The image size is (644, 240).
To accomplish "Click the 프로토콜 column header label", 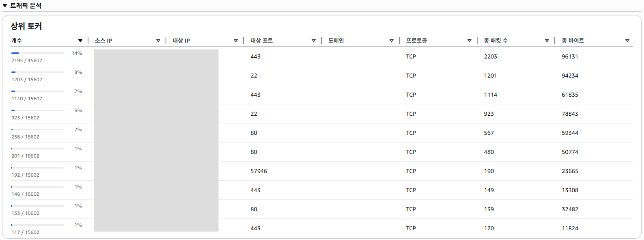I will (x=416, y=41).
